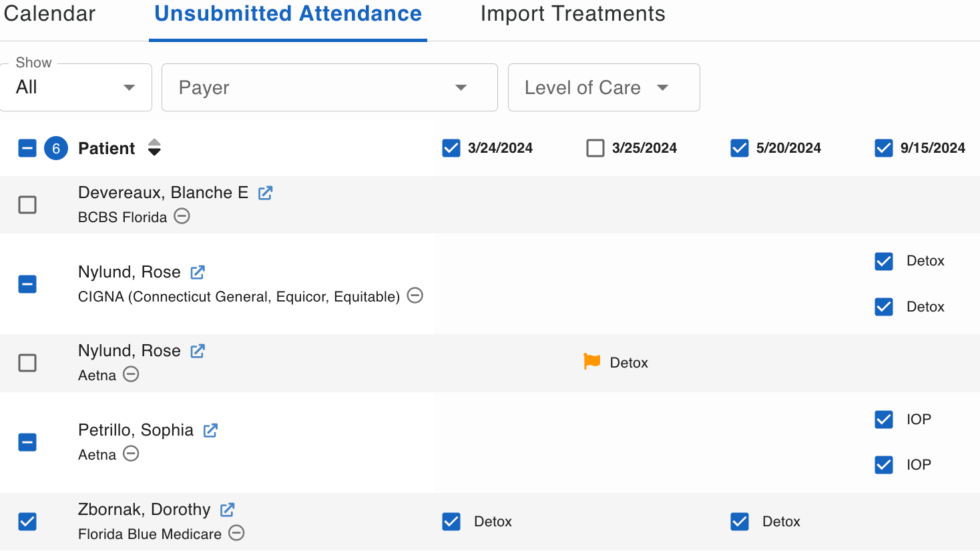This screenshot has height=551, width=980.
Task: Uncheck the 9/15/2024 column checkbox
Action: [883, 148]
